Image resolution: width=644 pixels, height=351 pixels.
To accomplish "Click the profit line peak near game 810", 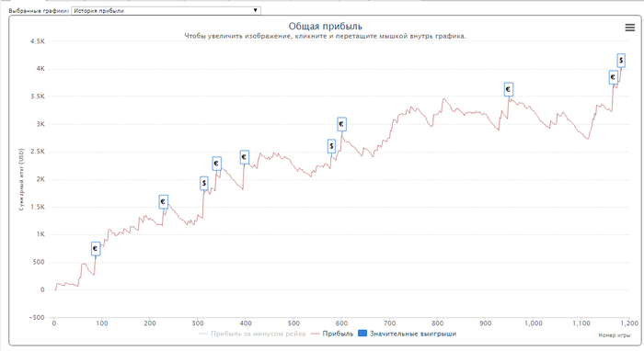I will tap(443, 99).
